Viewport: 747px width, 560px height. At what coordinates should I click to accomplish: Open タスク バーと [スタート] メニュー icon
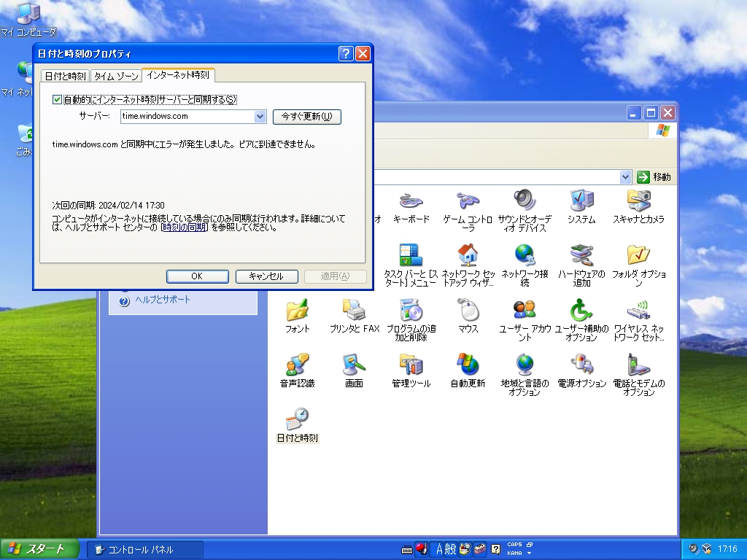click(x=410, y=266)
